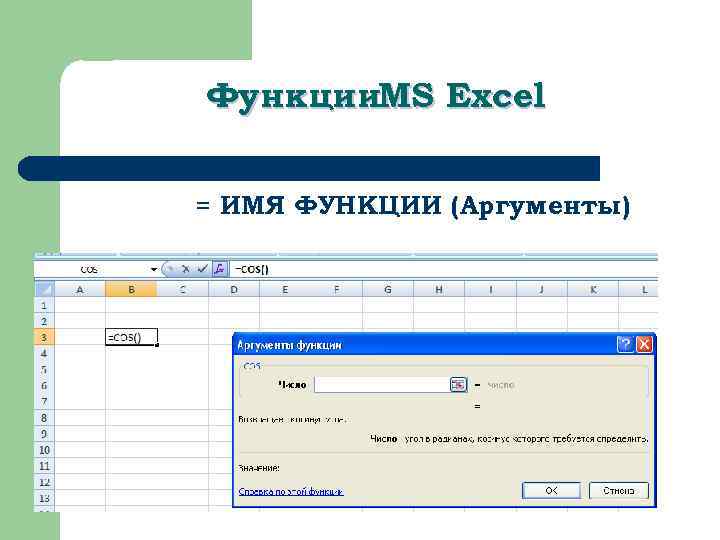Select row 3 header
The width and height of the screenshot is (720, 540).
coord(45,338)
